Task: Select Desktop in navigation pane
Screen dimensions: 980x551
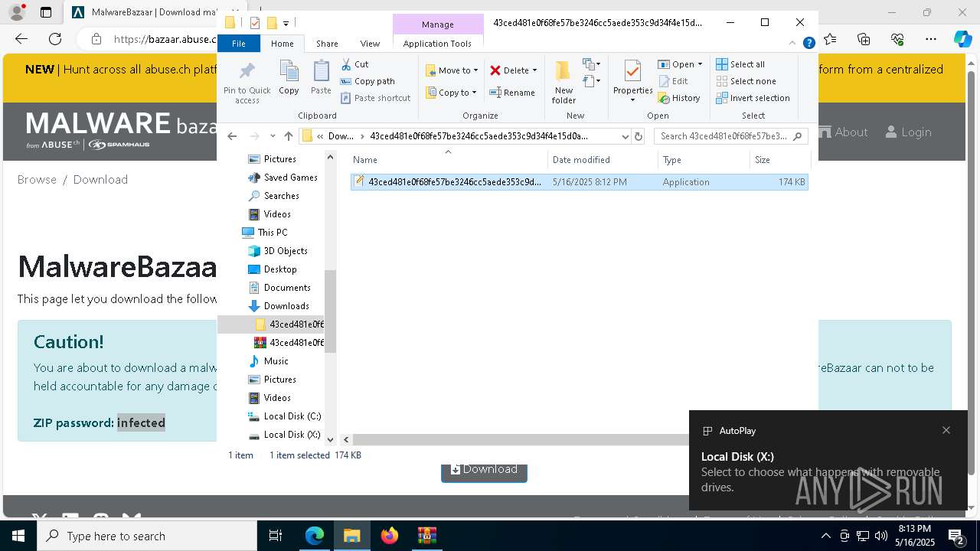Action: pyautogui.click(x=273, y=269)
